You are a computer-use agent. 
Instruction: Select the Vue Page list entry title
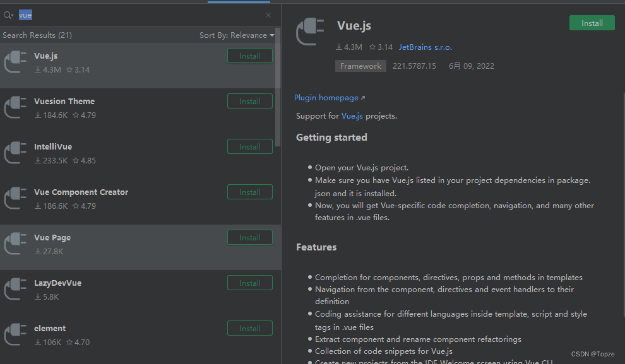[52, 237]
